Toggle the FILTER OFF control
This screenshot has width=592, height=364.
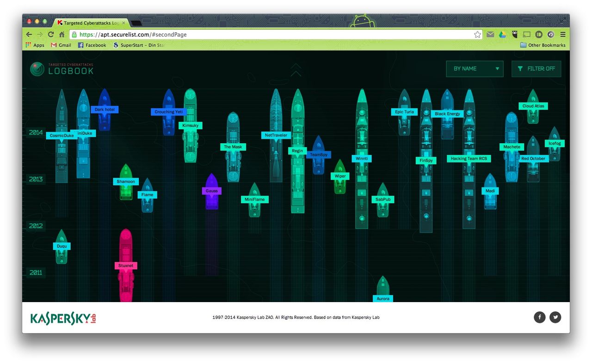coord(536,68)
